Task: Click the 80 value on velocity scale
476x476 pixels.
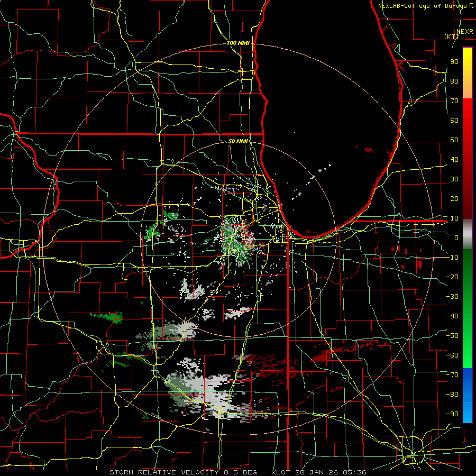Action: click(454, 81)
